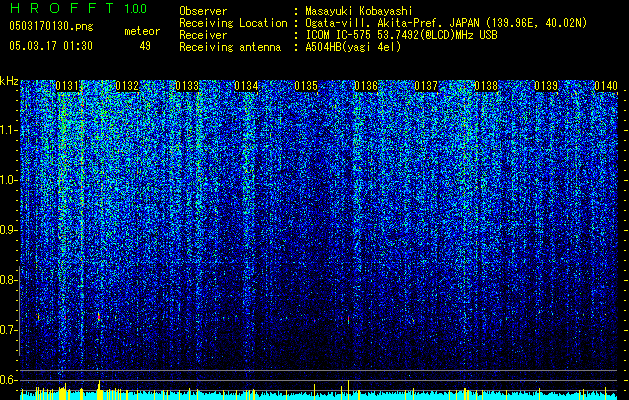Click the 0134 time marker label
This screenshot has height=400, width=629.
tap(246, 86)
